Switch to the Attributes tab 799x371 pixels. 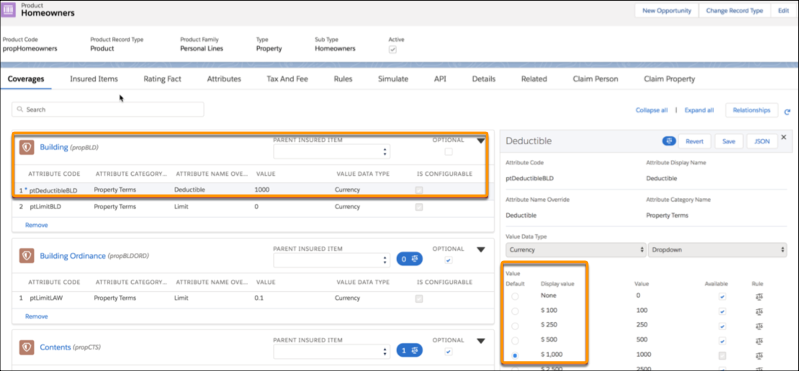point(224,79)
